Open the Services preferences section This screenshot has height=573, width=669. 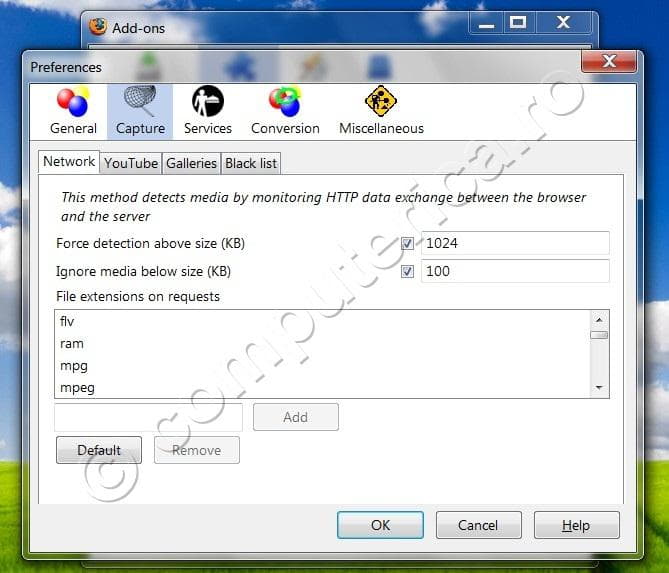pos(208,111)
